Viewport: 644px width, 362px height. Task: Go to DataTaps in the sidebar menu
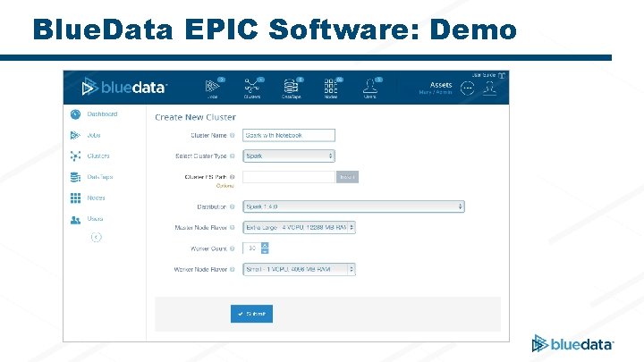click(x=100, y=177)
